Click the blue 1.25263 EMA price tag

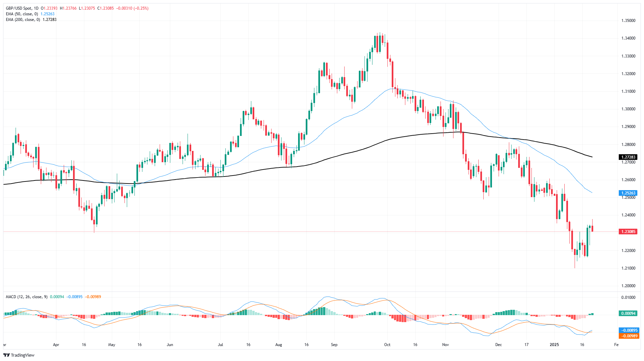628,193
